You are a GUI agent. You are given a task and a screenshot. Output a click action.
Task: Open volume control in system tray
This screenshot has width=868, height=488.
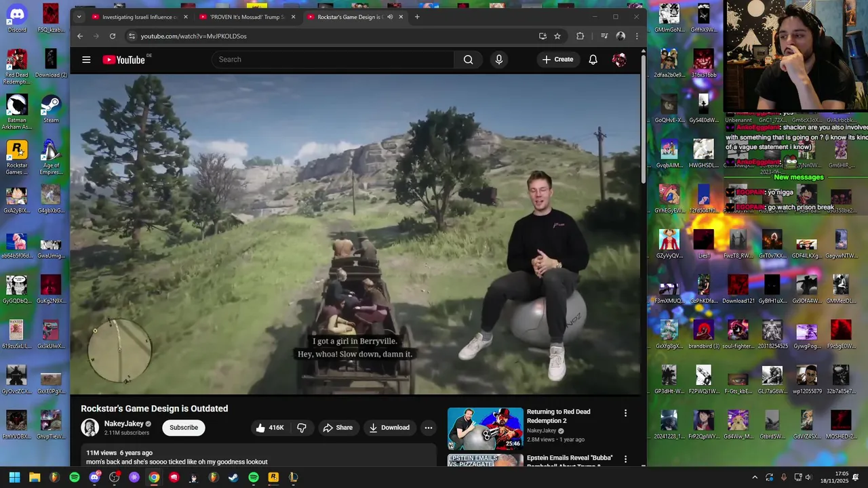[808, 477]
